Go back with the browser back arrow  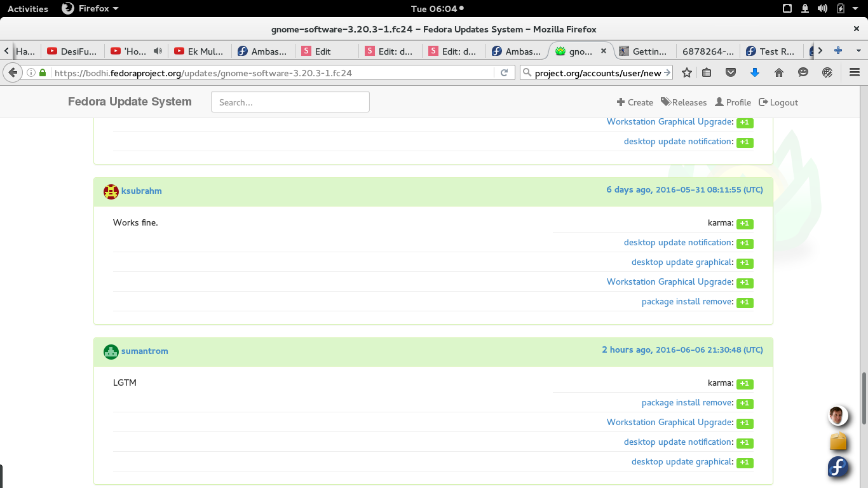(12, 73)
